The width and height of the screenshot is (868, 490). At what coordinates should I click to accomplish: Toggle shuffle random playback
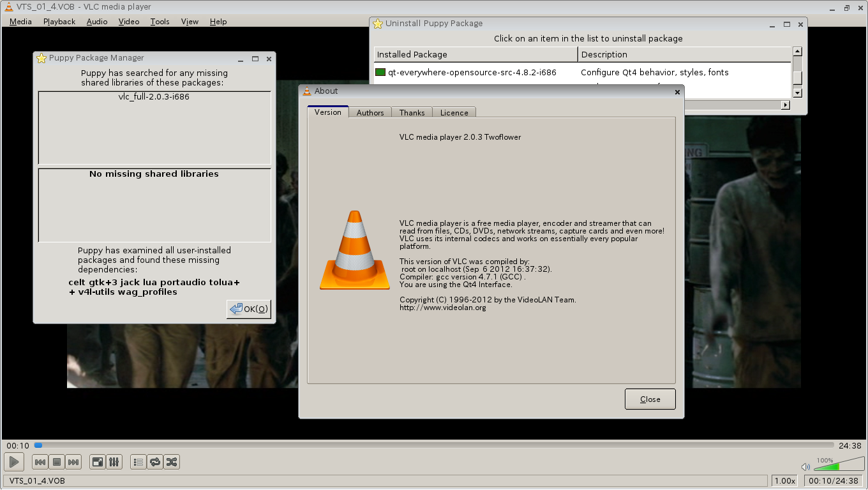(171, 462)
